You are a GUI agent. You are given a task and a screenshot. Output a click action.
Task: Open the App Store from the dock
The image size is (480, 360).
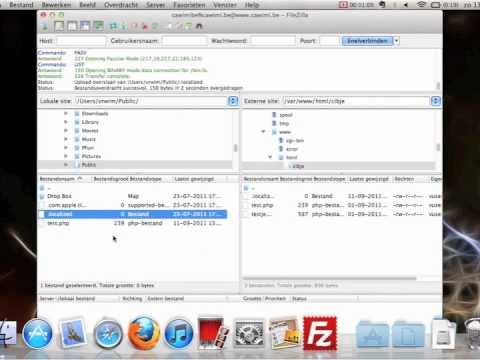click(x=38, y=334)
